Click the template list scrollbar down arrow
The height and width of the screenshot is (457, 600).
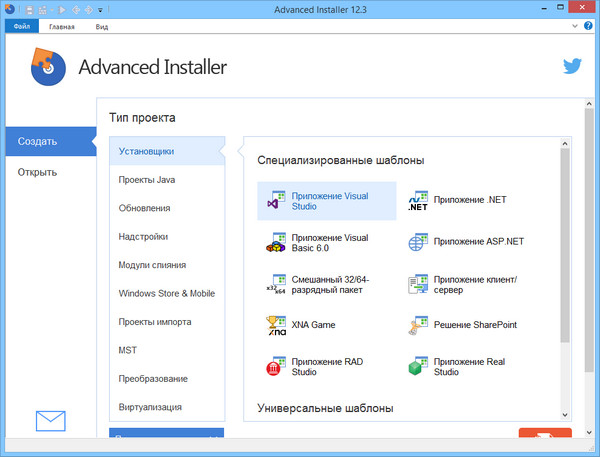coord(565,412)
